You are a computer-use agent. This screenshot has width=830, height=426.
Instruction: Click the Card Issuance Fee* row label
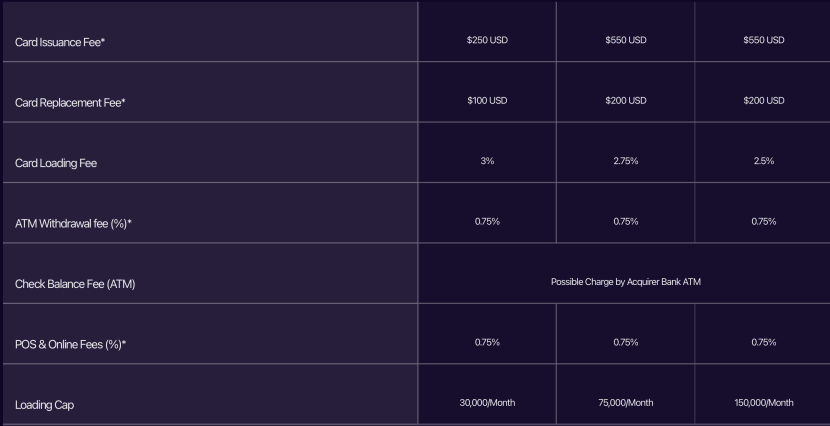click(x=60, y=42)
